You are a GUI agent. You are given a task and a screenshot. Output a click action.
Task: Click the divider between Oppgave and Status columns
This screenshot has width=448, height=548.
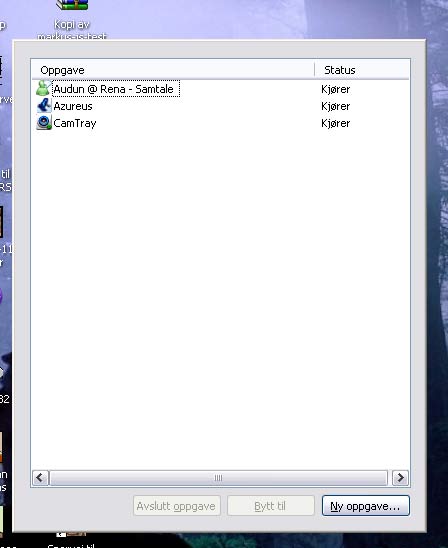tap(315, 70)
